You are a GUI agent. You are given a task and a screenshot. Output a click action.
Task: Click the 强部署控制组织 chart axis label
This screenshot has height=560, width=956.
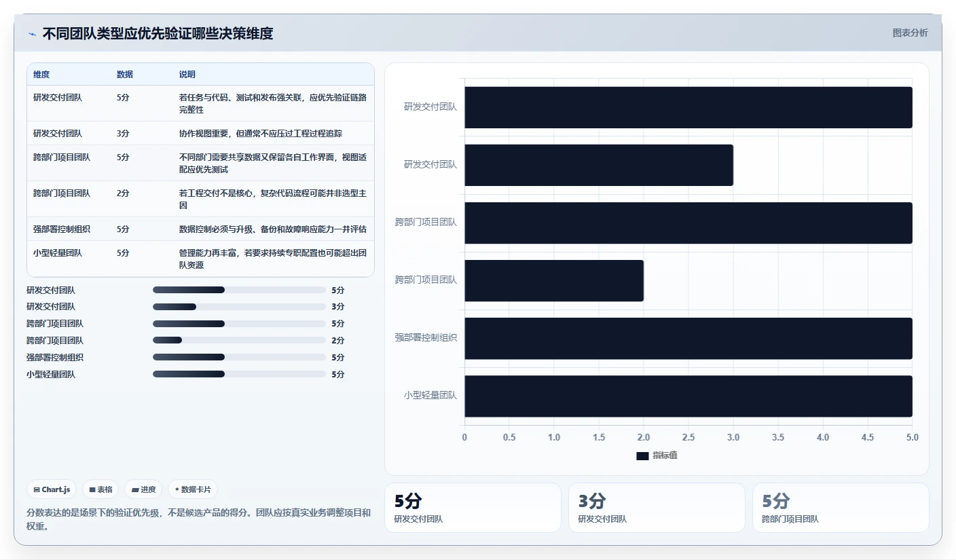pos(426,337)
